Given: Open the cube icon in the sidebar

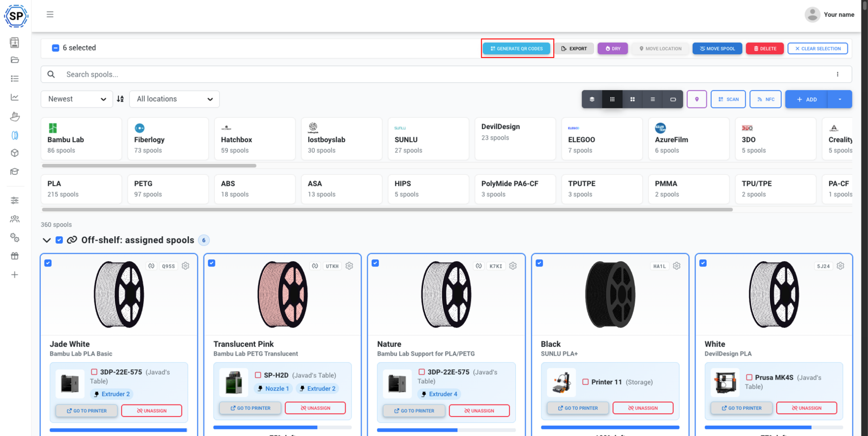Looking at the screenshot, I should click(x=15, y=153).
